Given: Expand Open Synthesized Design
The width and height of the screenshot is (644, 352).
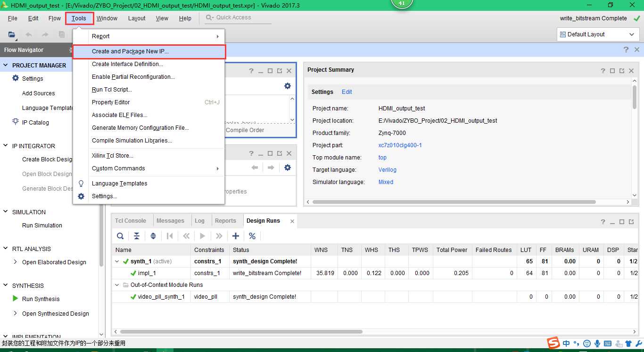Looking at the screenshot, I should 16,313.
